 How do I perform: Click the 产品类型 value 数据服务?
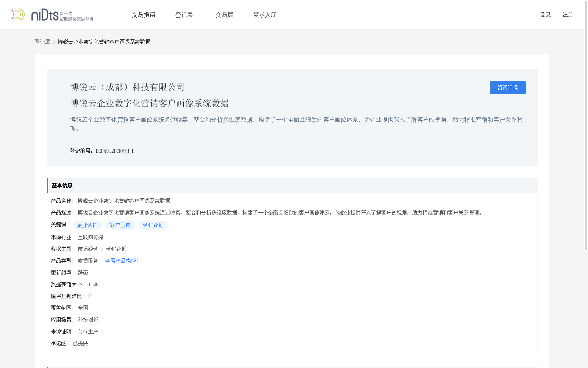click(x=88, y=261)
